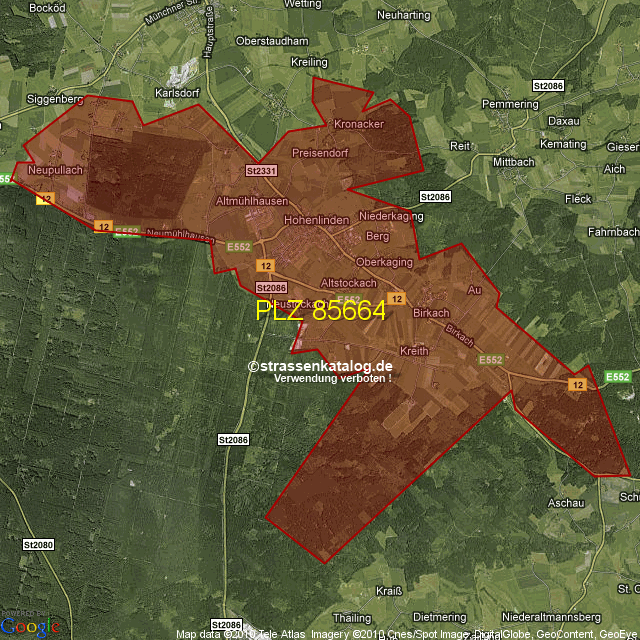Click the St2331 road shield
The height and width of the screenshot is (640, 640).
(260, 171)
